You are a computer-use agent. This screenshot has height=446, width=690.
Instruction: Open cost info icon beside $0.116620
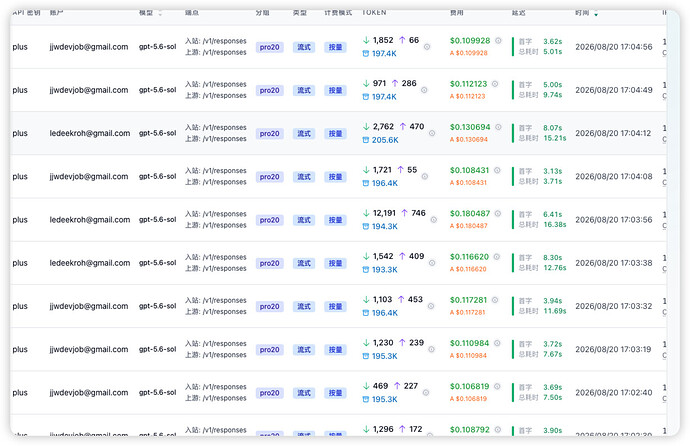(496, 256)
